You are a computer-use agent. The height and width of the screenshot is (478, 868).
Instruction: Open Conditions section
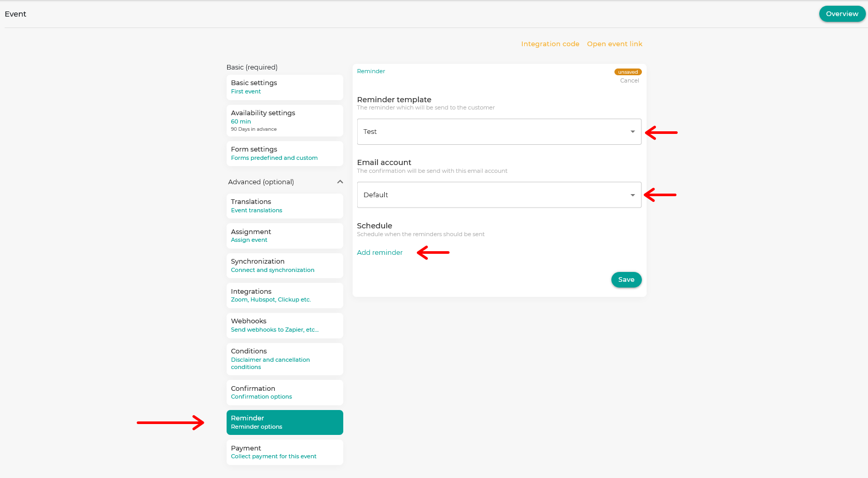pos(285,359)
